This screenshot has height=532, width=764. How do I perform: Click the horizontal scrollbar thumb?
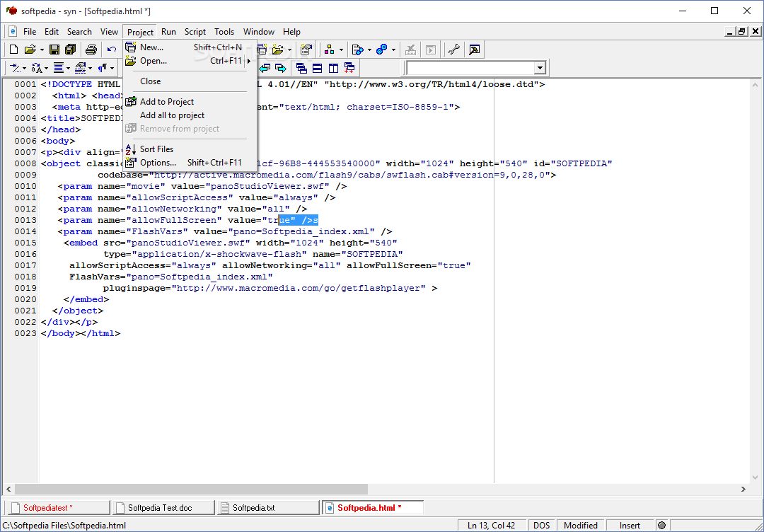[192, 489]
